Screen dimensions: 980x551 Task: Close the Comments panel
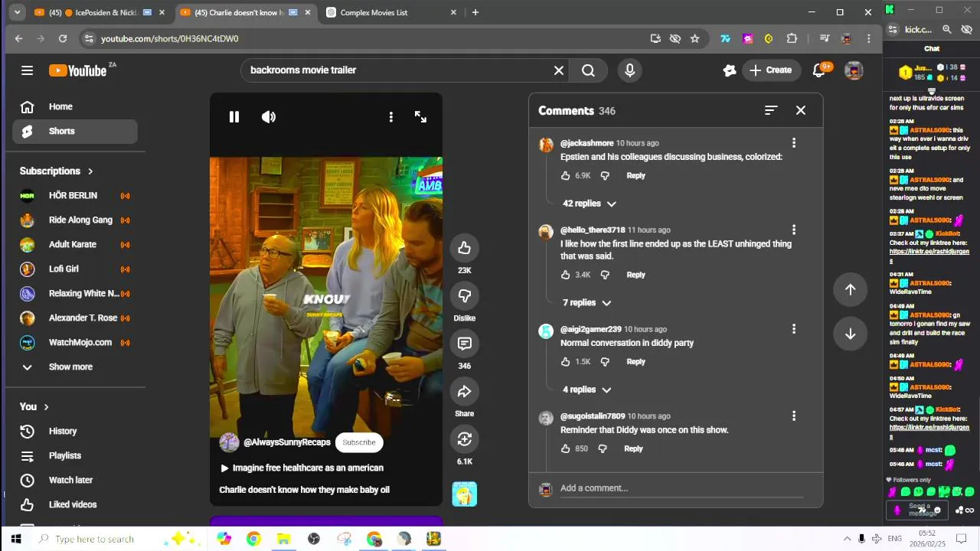801,111
